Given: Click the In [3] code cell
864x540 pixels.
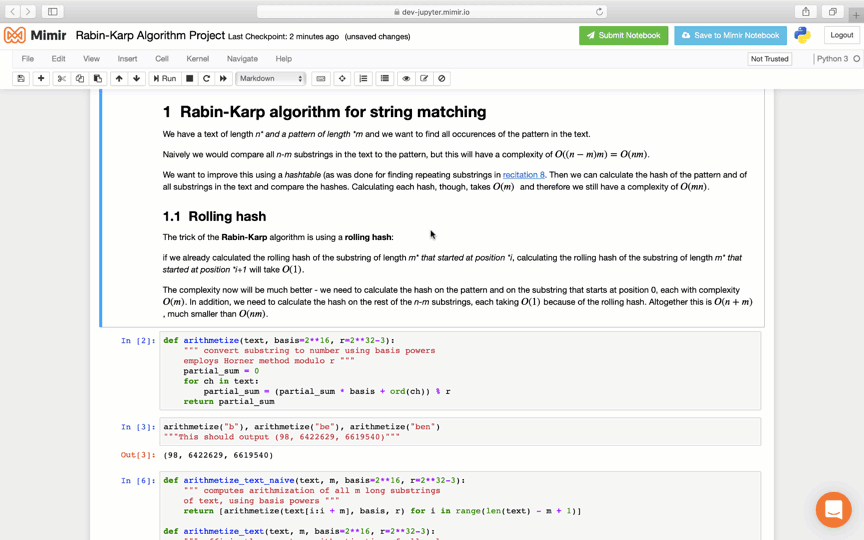Looking at the screenshot, I should pyautogui.click(x=460, y=431).
